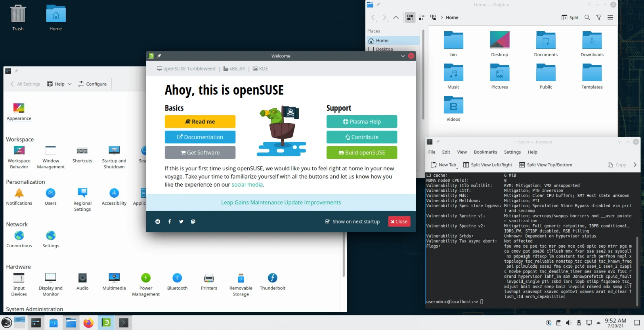Open the Konsole View menu

pyautogui.click(x=462, y=152)
